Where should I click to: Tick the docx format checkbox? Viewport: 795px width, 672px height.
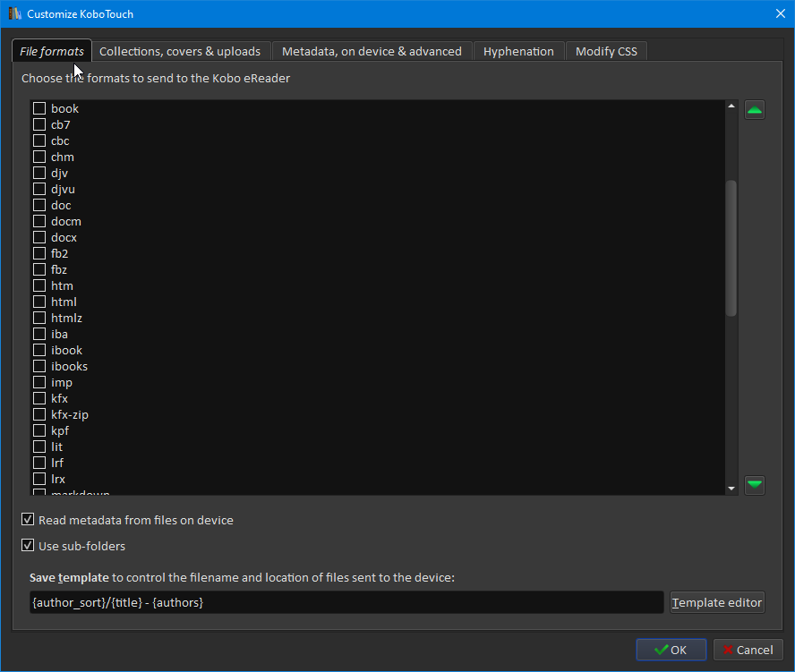39,238
